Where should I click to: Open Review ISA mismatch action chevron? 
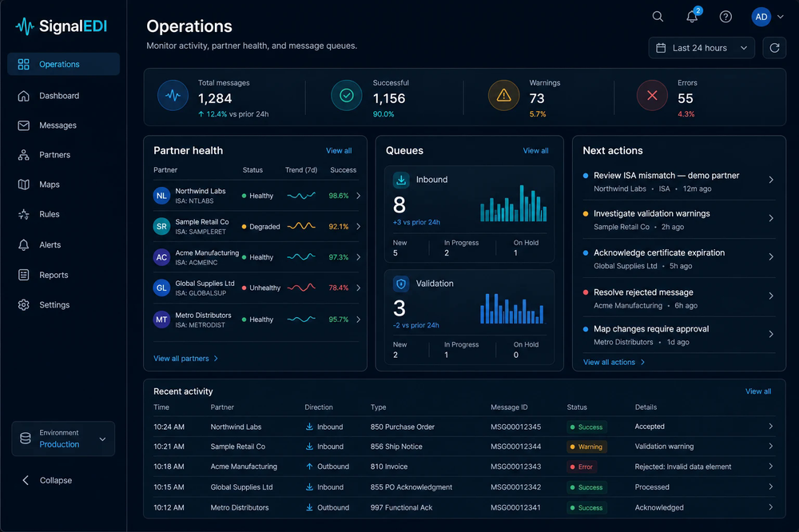[x=771, y=180]
